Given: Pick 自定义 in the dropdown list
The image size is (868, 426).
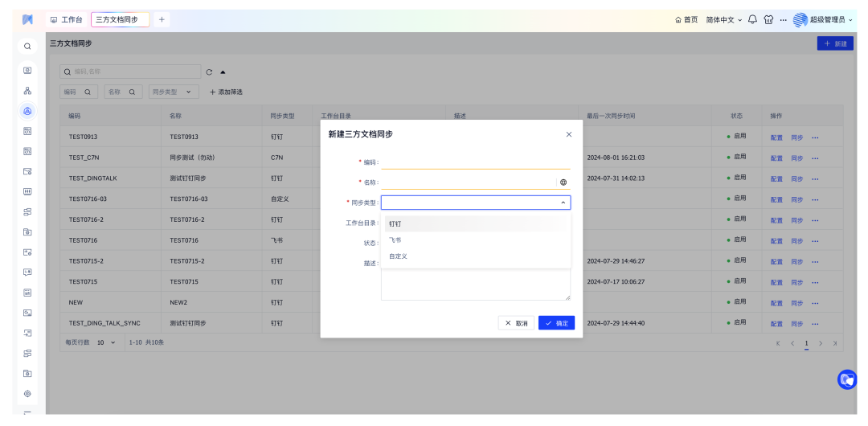Looking at the screenshot, I should pyautogui.click(x=399, y=256).
